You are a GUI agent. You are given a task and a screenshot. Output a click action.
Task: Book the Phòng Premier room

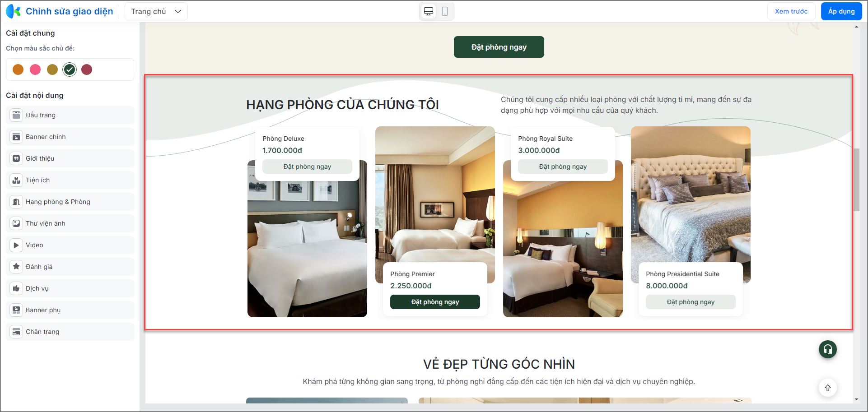coord(435,302)
